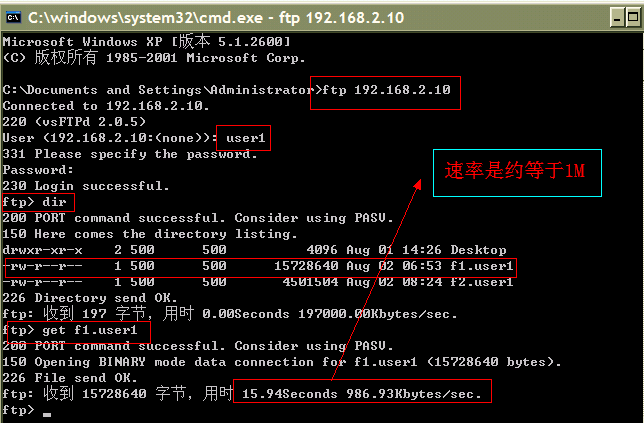Click the 'f1.user1' file name in the directory listing
The height and width of the screenshot is (423, 644).
pos(482,266)
